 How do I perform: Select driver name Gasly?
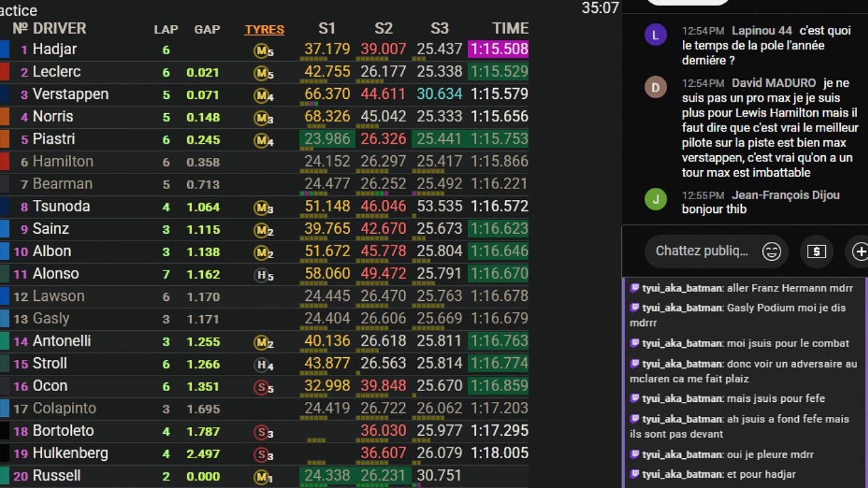51,318
